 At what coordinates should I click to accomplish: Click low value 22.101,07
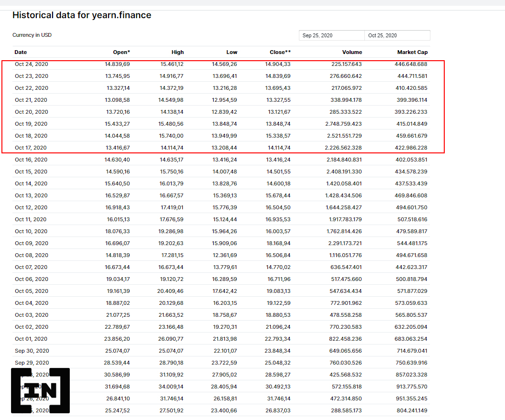tap(225, 351)
